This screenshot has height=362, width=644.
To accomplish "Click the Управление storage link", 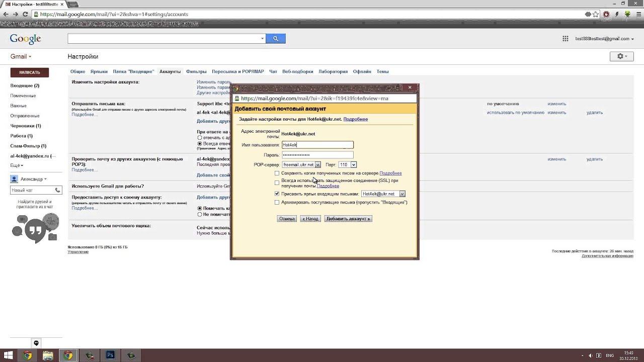I will tap(78, 252).
